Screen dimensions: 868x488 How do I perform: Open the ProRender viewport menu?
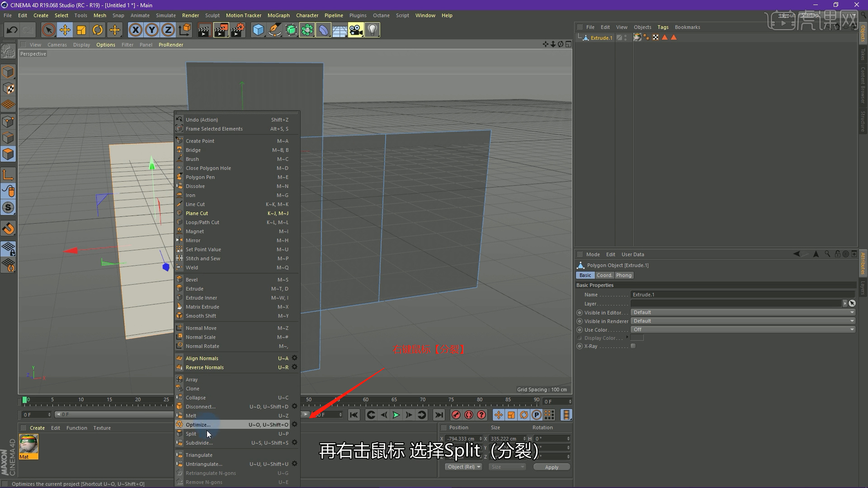[x=170, y=45]
